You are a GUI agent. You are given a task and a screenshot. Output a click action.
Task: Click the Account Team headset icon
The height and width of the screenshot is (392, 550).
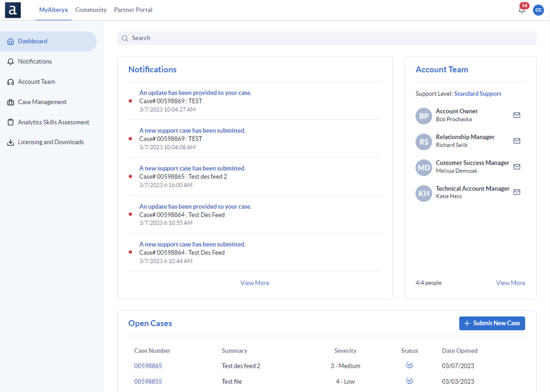(10, 82)
